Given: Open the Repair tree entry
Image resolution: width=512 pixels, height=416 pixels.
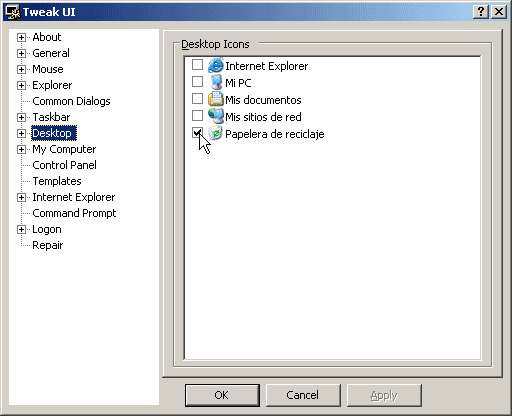Looking at the screenshot, I should pos(47,245).
